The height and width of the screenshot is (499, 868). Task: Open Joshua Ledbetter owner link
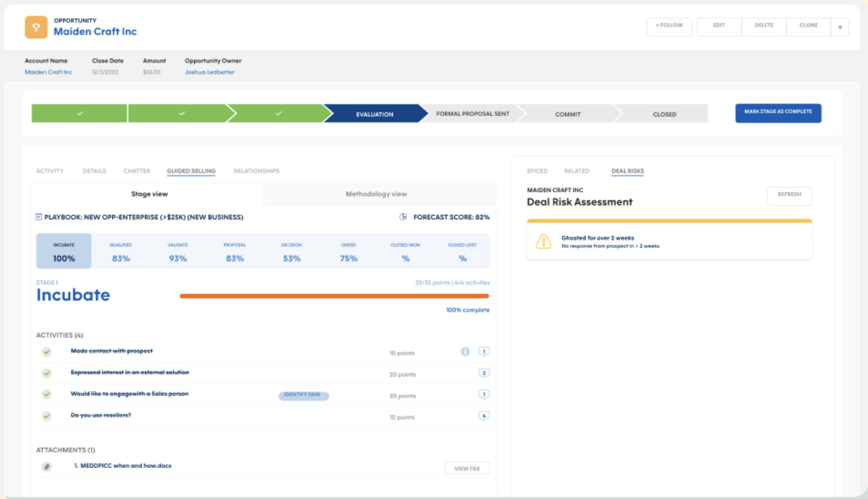(x=209, y=72)
